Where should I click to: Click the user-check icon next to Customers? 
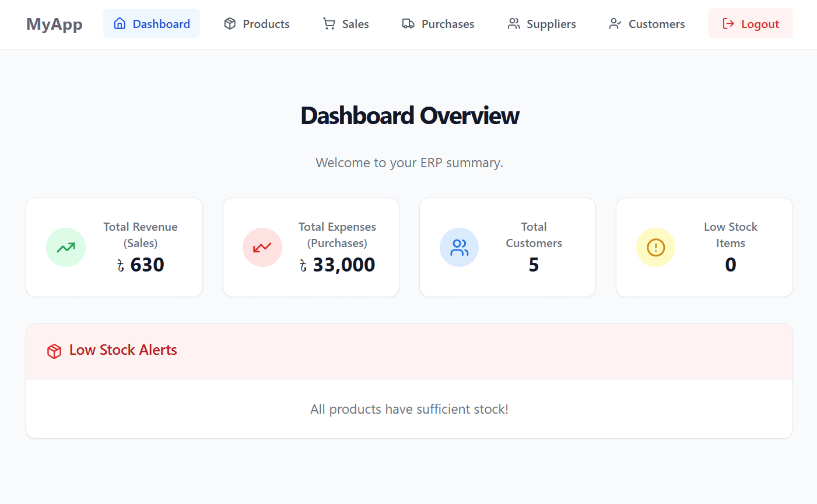(615, 23)
